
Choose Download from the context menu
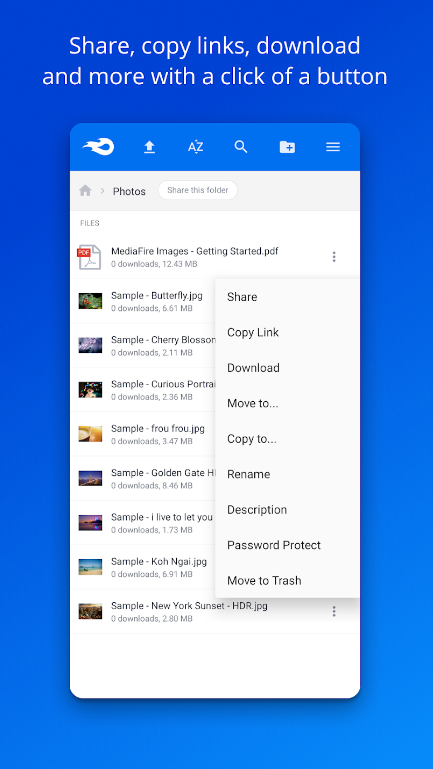(253, 368)
